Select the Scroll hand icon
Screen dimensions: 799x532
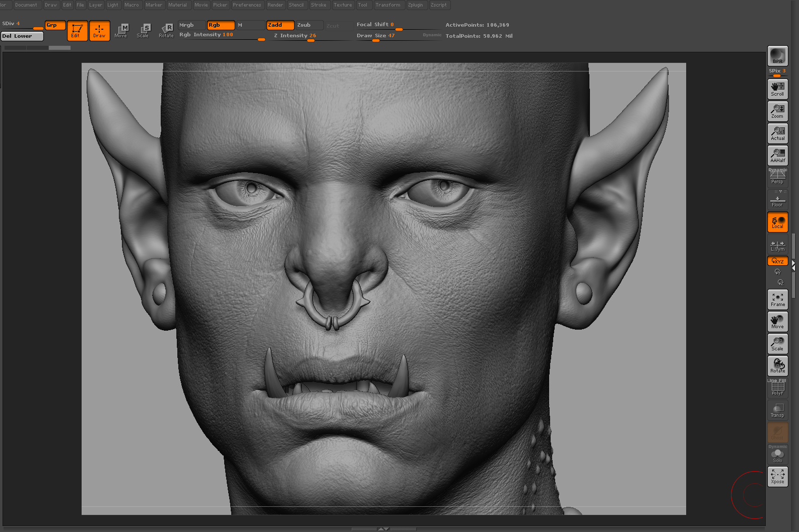tap(777, 89)
